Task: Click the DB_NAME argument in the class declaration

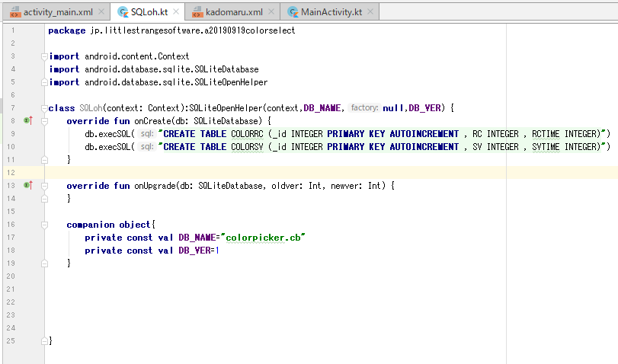Action: click(322, 108)
